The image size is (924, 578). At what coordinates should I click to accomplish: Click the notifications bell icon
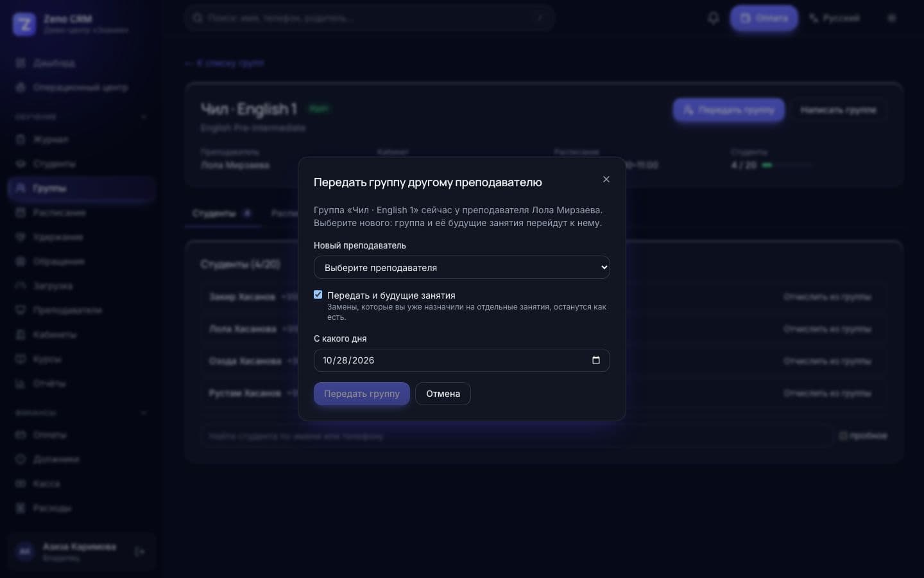pyautogui.click(x=714, y=18)
